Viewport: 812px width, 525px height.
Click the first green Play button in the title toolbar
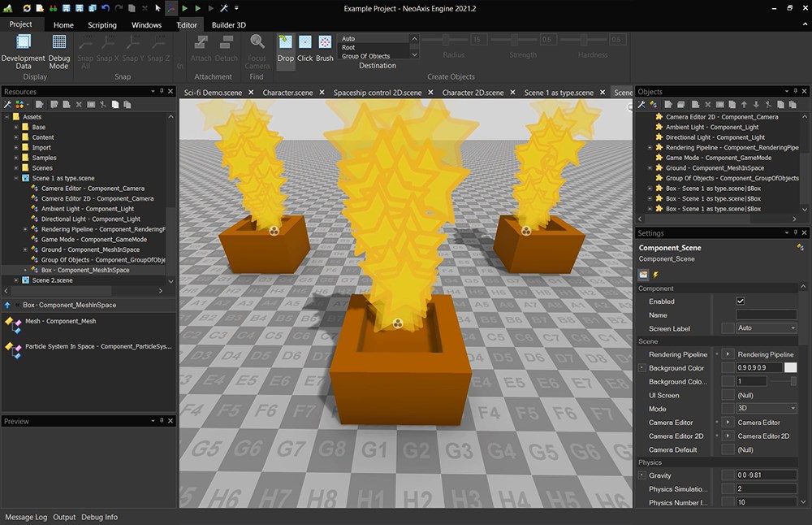[185, 8]
